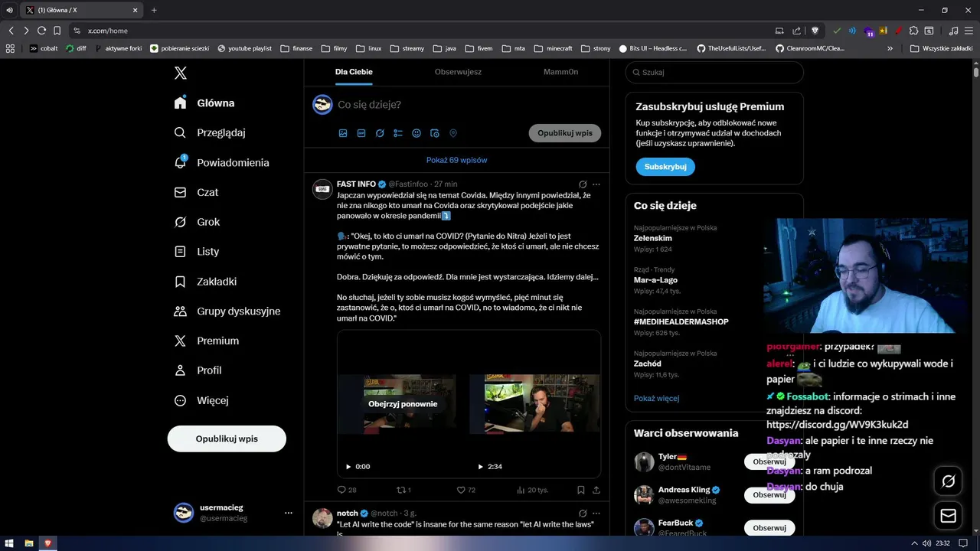
Task: Open the minecraft bookmarks folder
Action: click(x=553, y=48)
